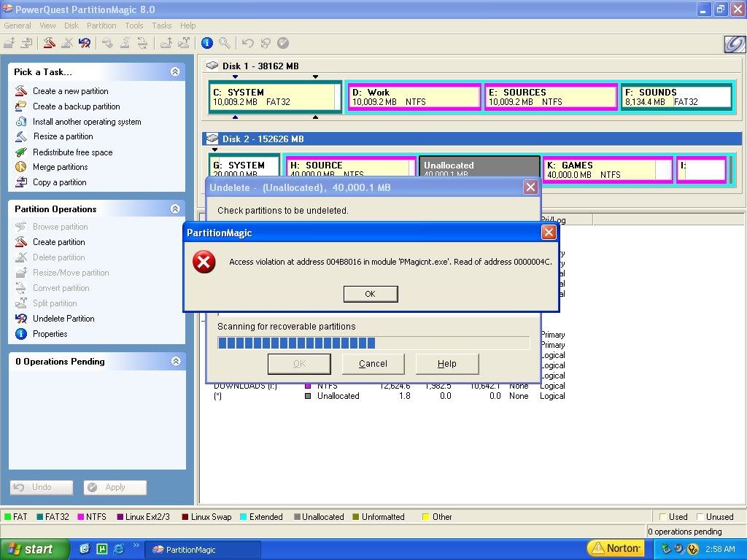Select the Create a backup partition task

coord(76,106)
